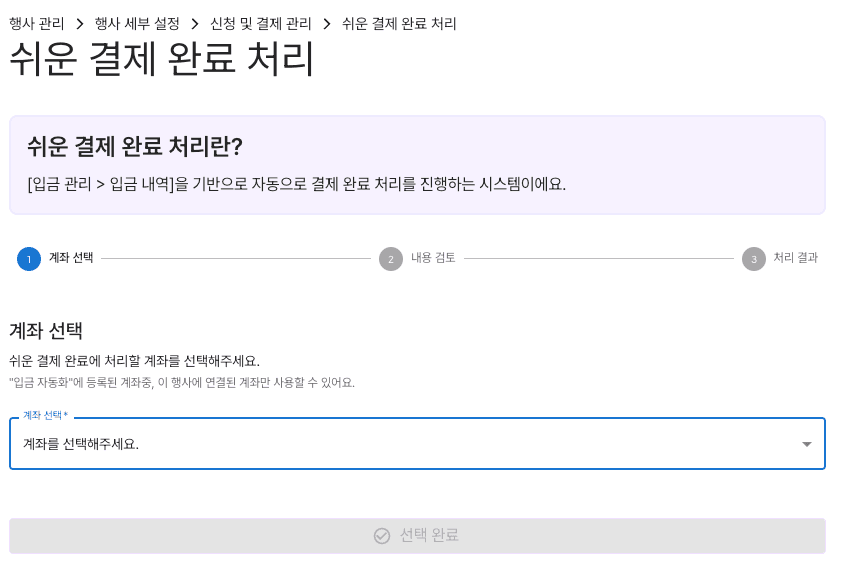Click the 계좌 선택 step label
Viewport: 843px width, 570px height.
tap(71, 258)
